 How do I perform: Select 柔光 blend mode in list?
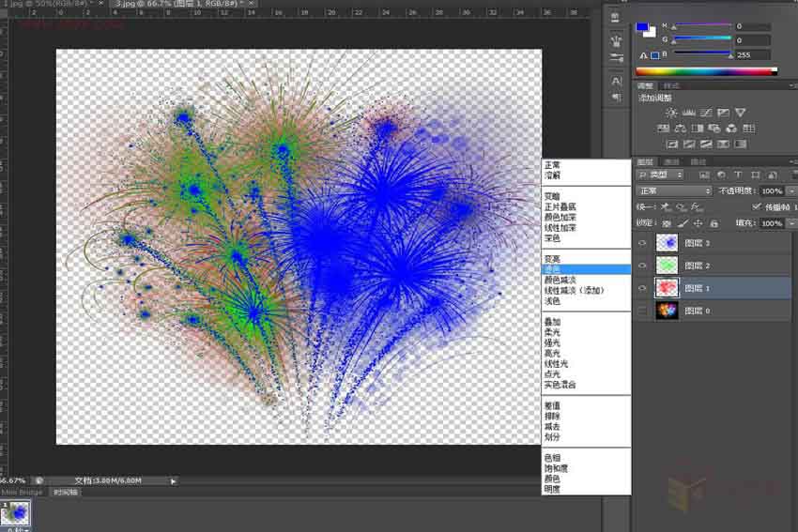pos(552,332)
